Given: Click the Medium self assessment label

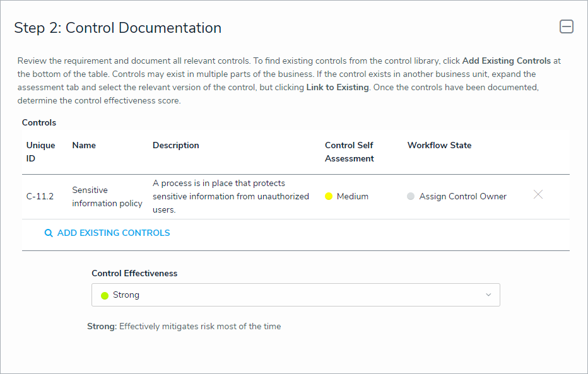Looking at the screenshot, I should point(352,197).
